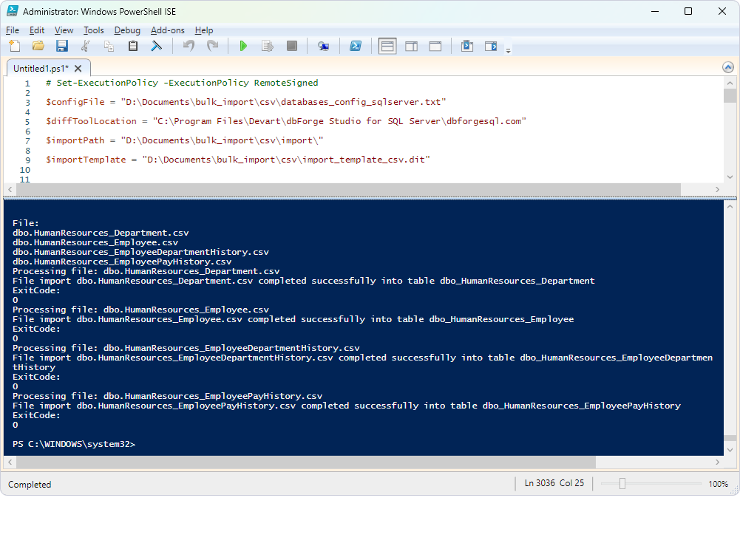The height and width of the screenshot is (560, 740).
Task: Click the PS C:\WINDOWS\system32> prompt
Action: click(74, 444)
